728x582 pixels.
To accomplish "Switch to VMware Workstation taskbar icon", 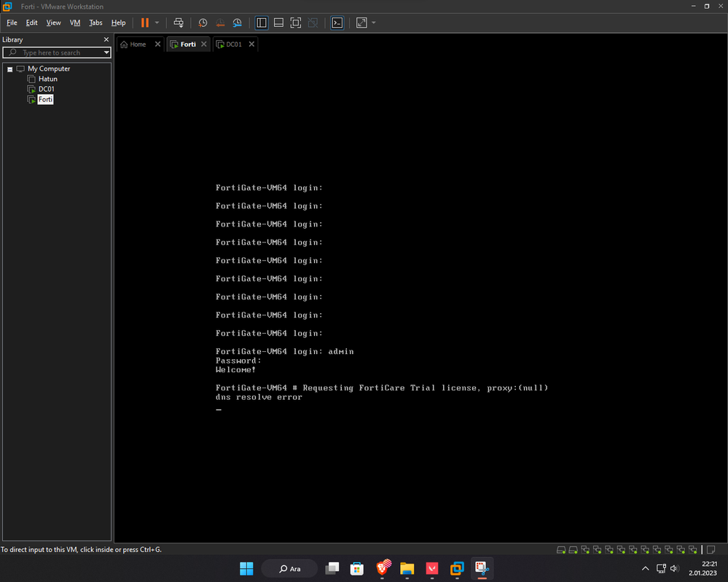I will click(458, 569).
